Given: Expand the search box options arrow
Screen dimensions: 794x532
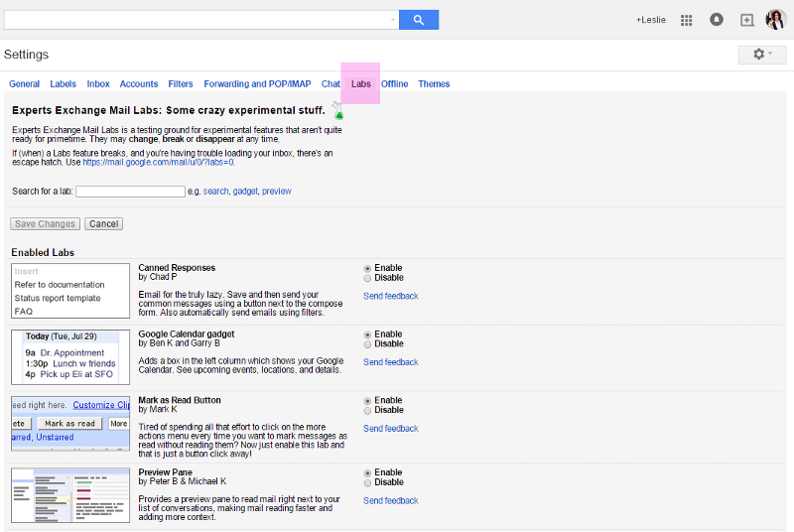Looking at the screenshot, I should (392, 20).
